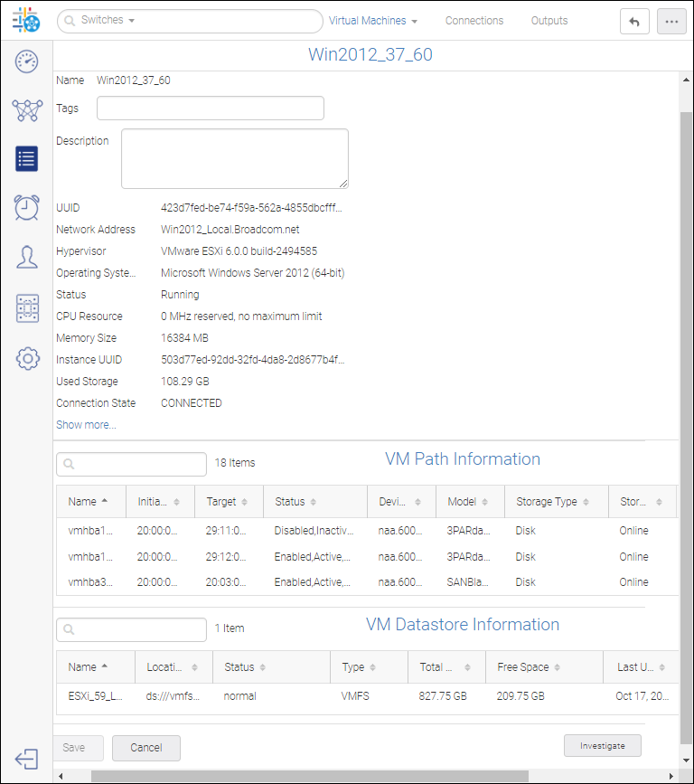Click the back arrow button at top
The height and width of the screenshot is (784, 694).
click(x=634, y=22)
